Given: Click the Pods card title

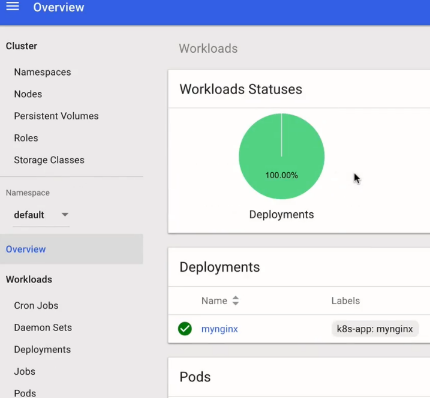Looking at the screenshot, I should 195,377.
